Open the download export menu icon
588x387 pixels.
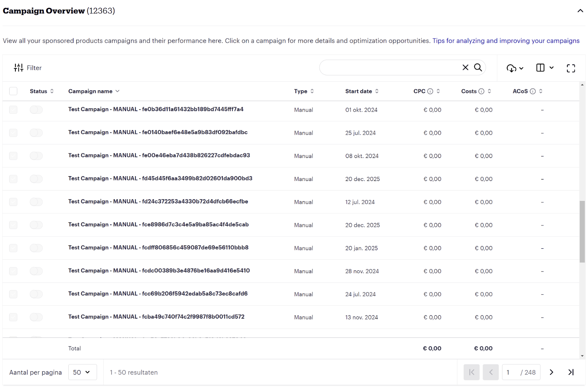(x=514, y=68)
